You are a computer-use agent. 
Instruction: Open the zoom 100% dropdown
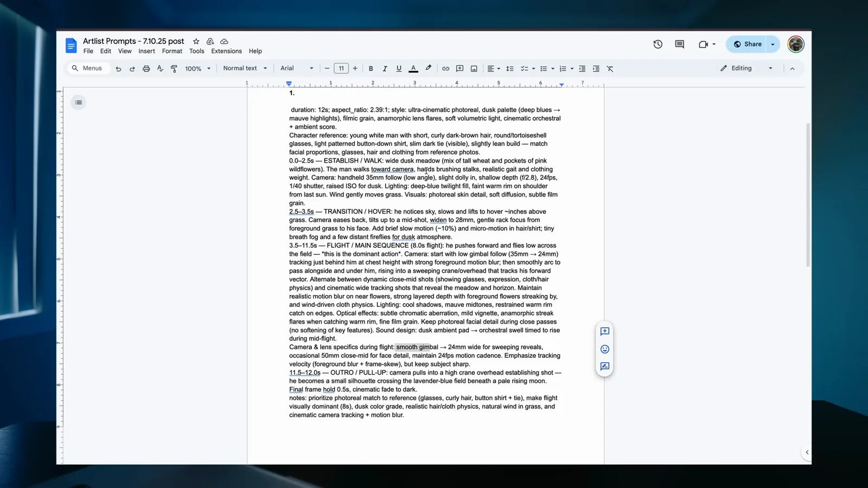197,69
